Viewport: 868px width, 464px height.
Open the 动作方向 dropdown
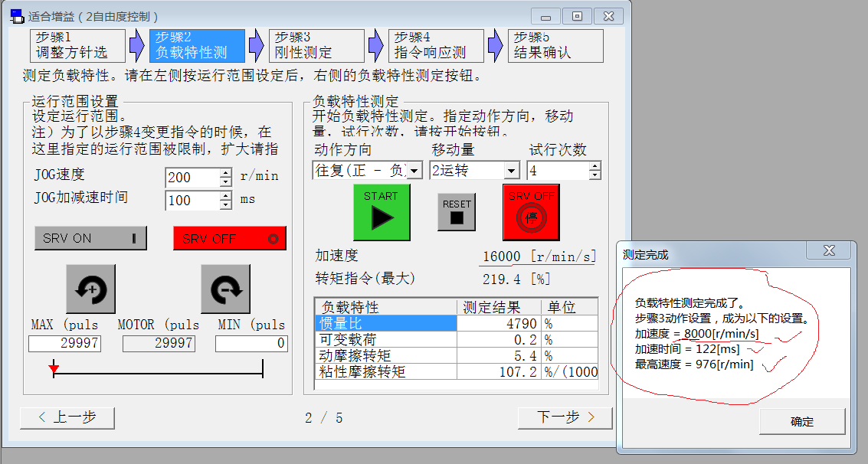414,171
